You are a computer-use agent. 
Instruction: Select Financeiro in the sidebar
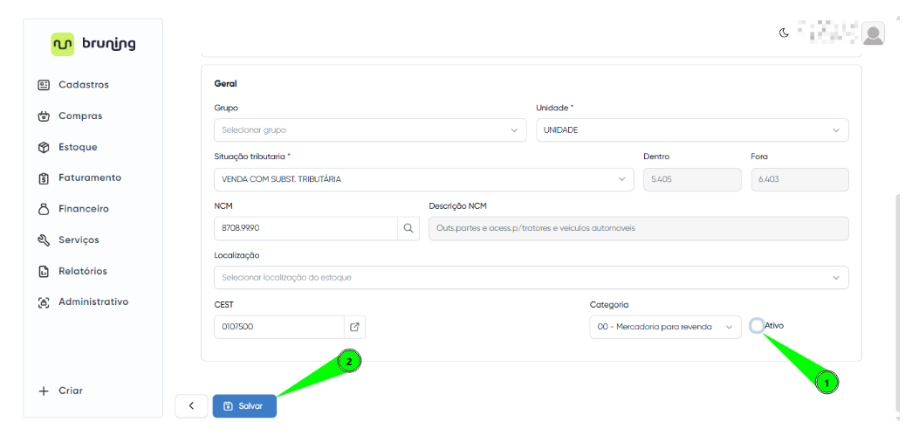(x=83, y=209)
